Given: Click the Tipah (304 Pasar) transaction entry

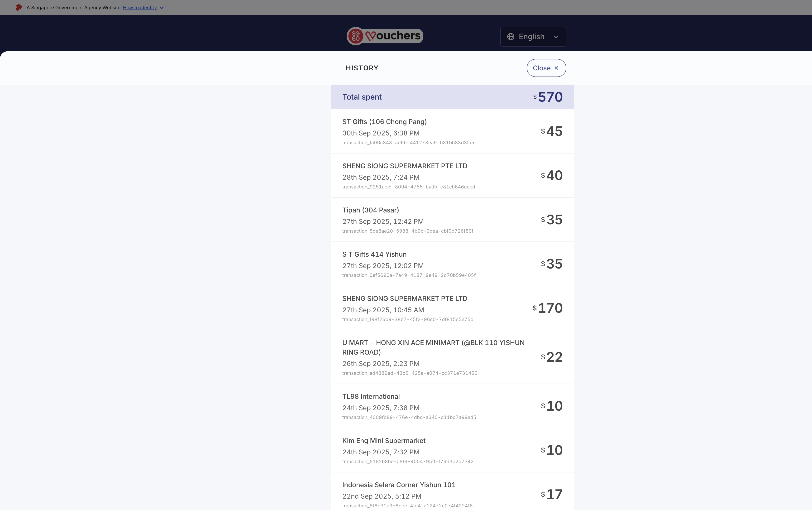Looking at the screenshot, I should [452, 220].
